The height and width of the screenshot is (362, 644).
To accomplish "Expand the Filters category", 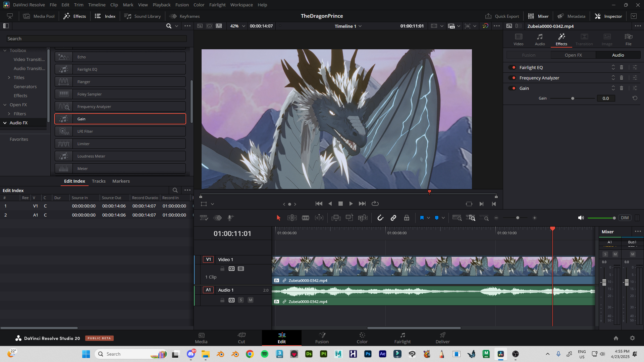I will click(x=9, y=114).
